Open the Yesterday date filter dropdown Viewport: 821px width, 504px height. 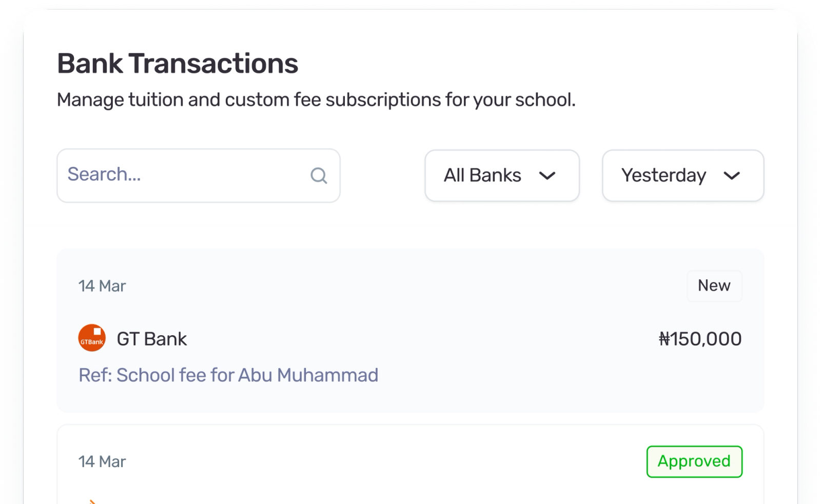(x=683, y=176)
